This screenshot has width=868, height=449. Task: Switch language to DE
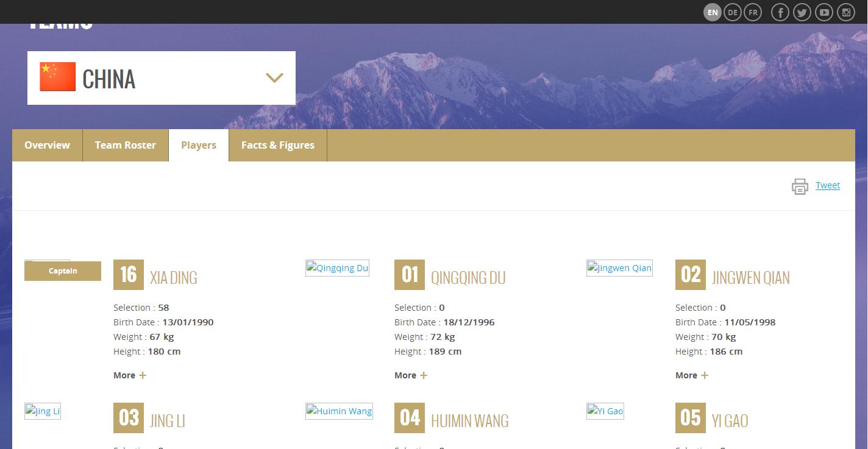(733, 12)
